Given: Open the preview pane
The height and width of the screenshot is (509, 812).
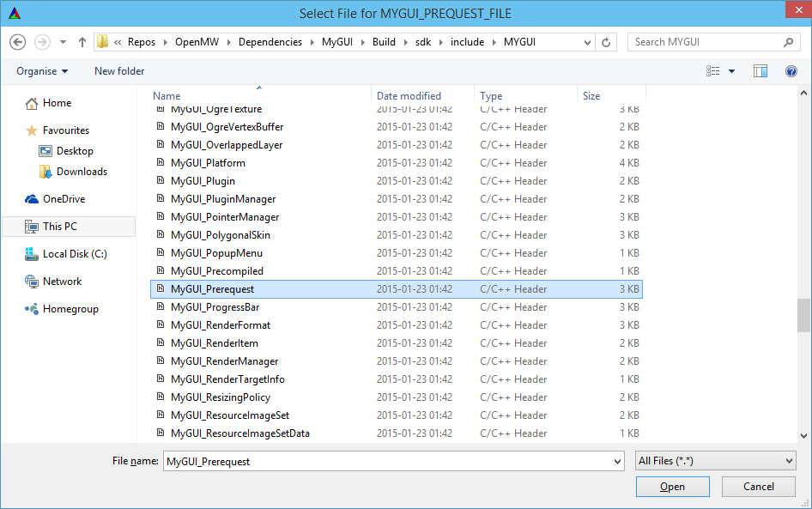Looking at the screenshot, I should click(x=760, y=71).
